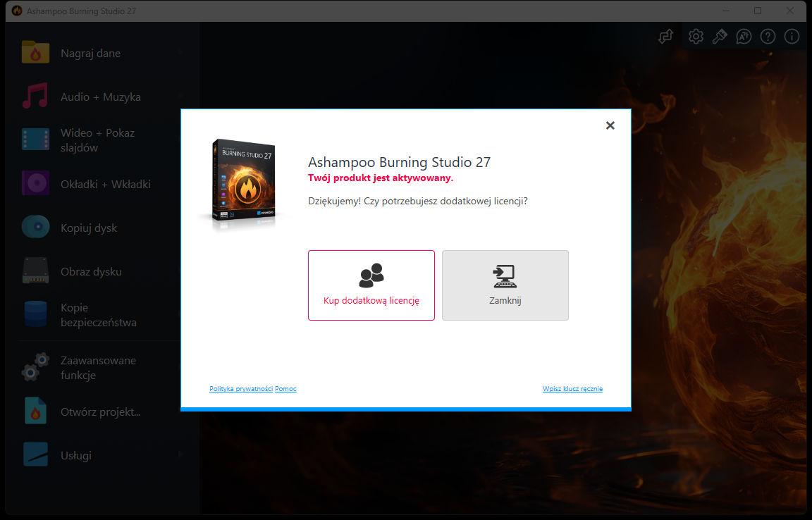The width and height of the screenshot is (812, 520).
Task: Close the activation dialog with X
Action: pos(610,125)
